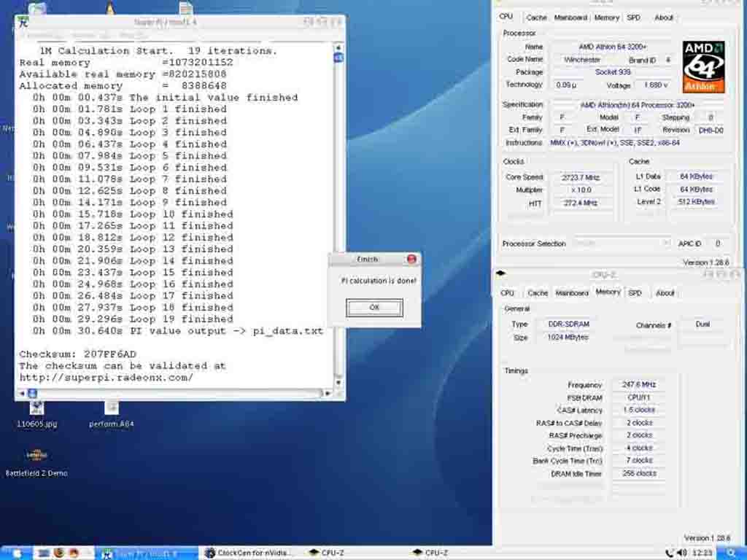Open the Cache tab in upper CPU-Z window
Viewport: 747px width, 560px height.
pos(536,17)
